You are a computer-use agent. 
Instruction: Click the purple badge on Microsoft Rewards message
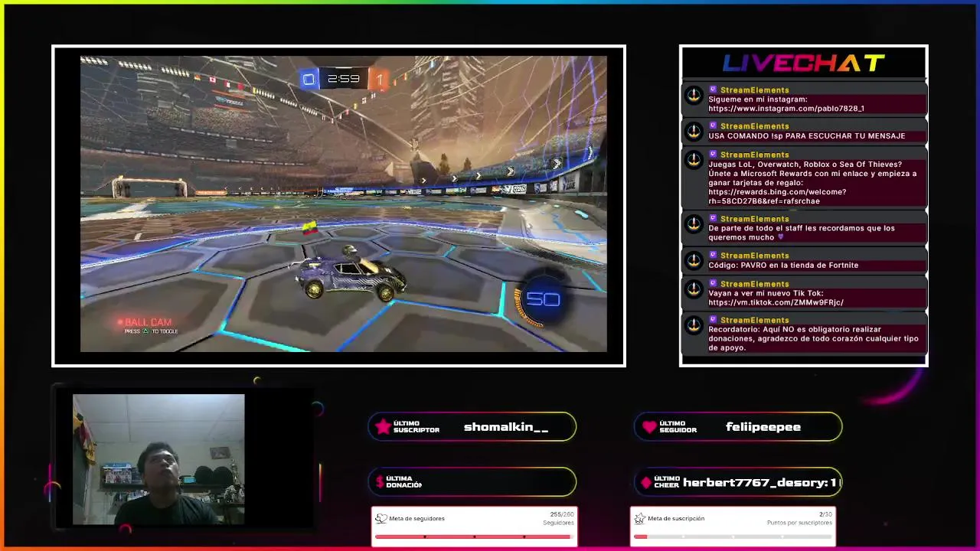tap(713, 154)
